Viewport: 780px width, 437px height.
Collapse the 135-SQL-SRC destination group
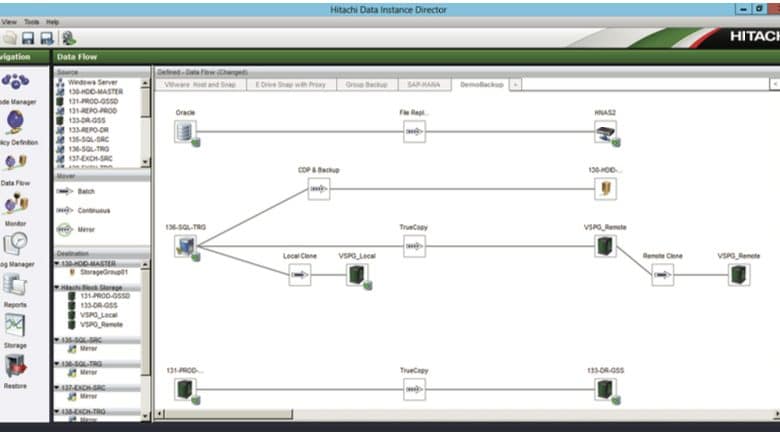57,340
